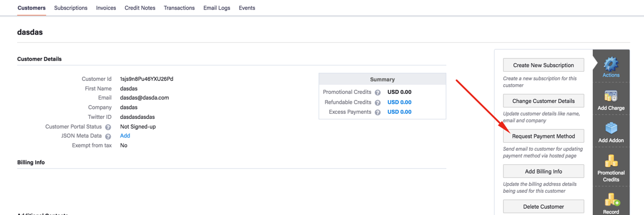Open Refundable Credits USD 0.00 link
Image resolution: width=644 pixels, height=215 pixels.
pyautogui.click(x=400, y=102)
